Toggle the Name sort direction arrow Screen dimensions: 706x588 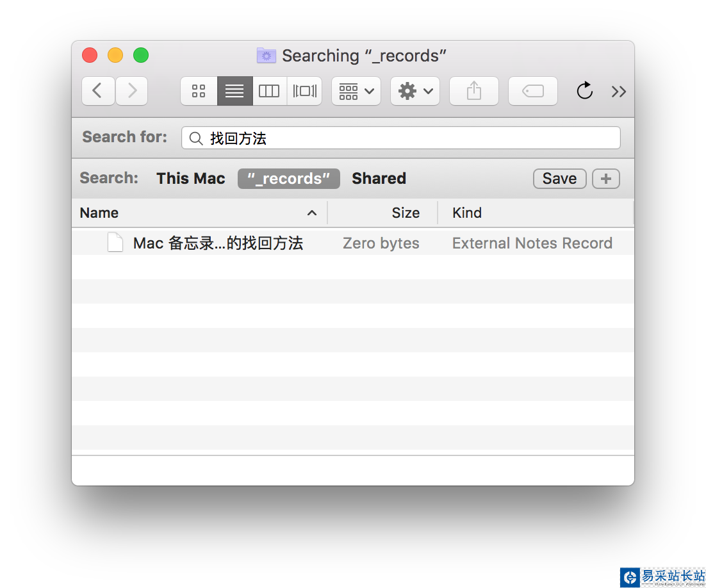pyautogui.click(x=311, y=213)
